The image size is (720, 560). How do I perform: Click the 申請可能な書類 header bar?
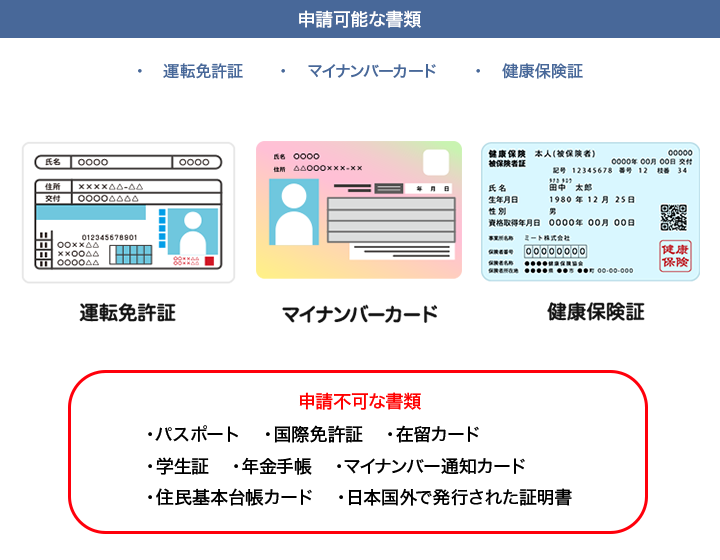click(x=360, y=19)
